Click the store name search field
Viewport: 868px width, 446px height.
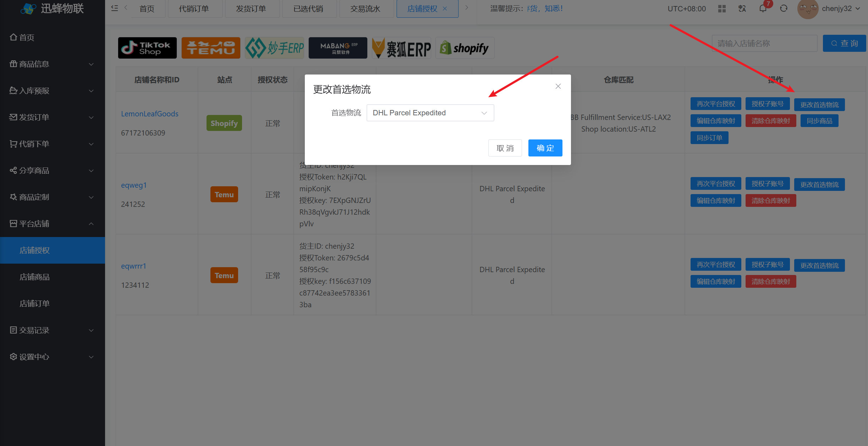click(x=764, y=43)
